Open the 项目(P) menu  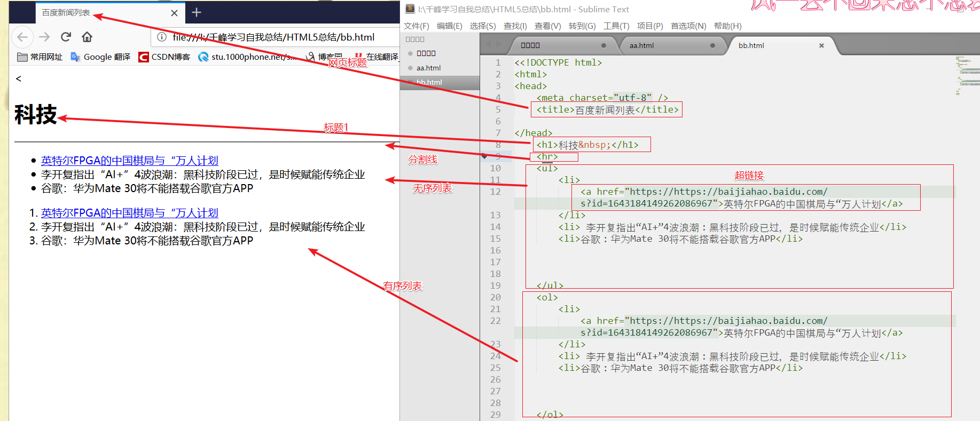point(650,26)
